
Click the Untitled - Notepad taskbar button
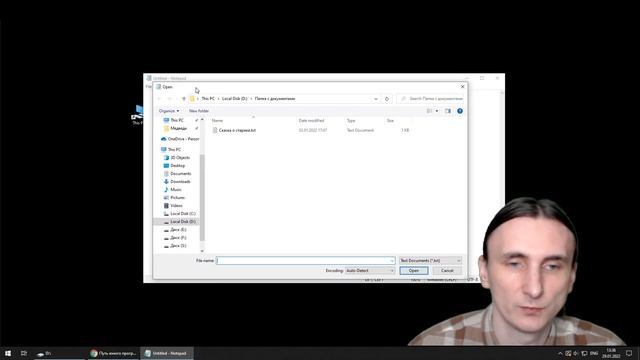coord(167,353)
